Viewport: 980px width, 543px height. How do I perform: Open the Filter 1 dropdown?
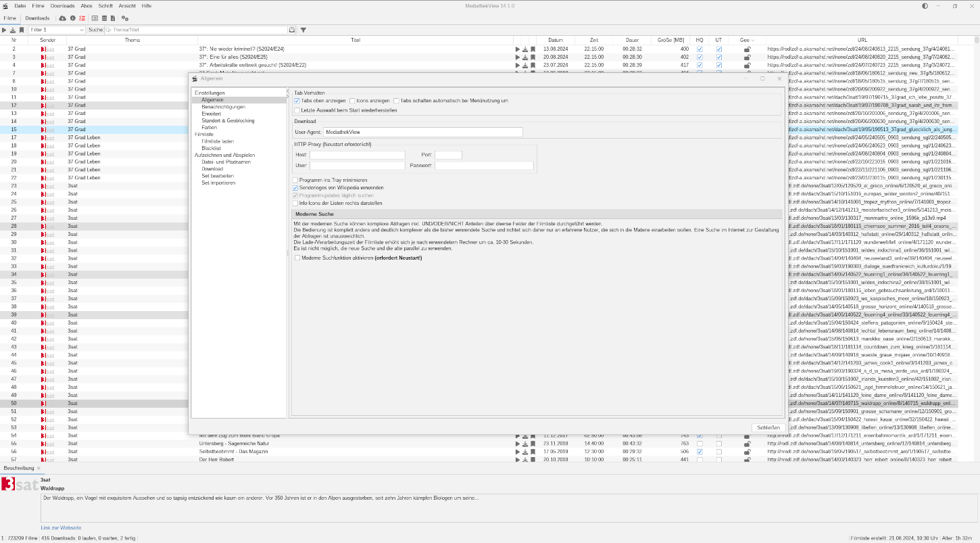tap(81, 30)
